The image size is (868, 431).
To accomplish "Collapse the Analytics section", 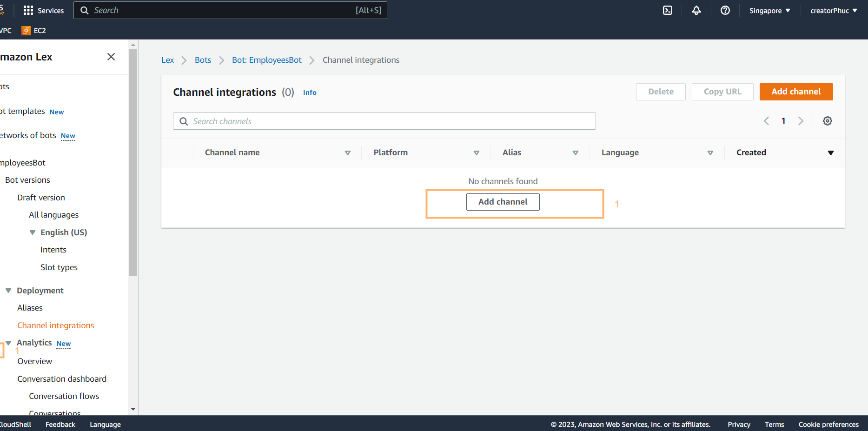I will (x=8, y=343).
